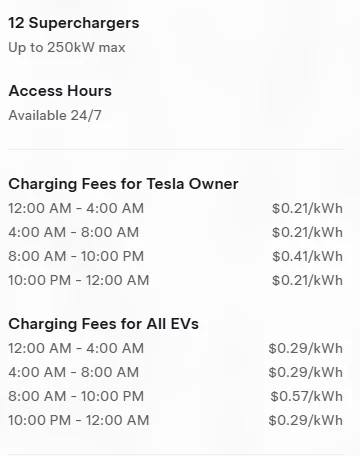360x456 pixels.
Task: Click the Access Hours heading
Action: pyautogui.click(x=60, y=91)
